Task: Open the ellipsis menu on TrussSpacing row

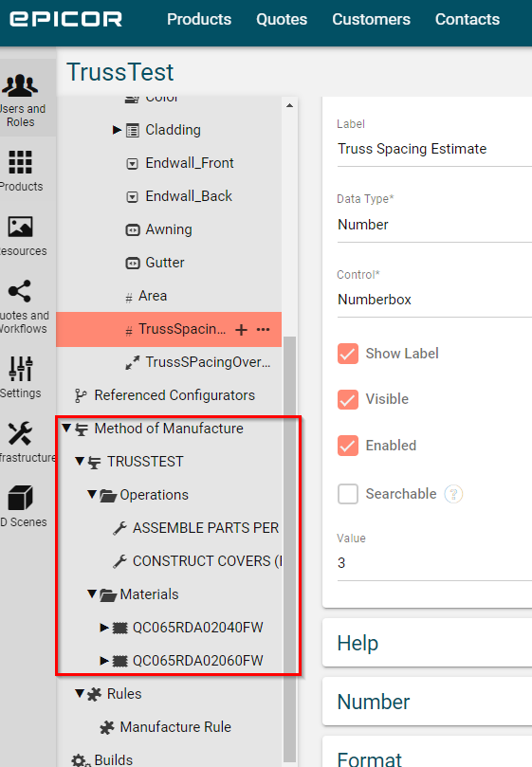Action: (x=264, y=329)
